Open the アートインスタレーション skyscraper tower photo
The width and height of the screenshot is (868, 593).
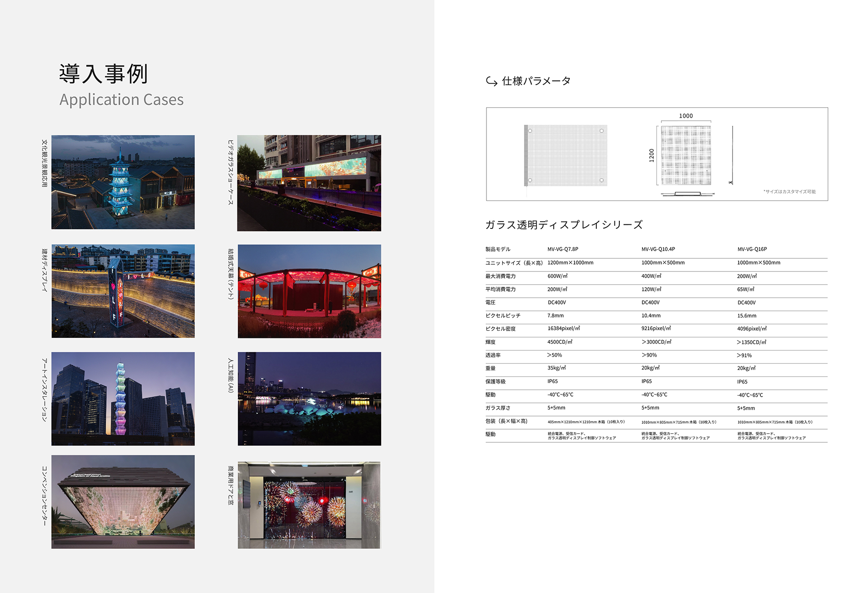point(123,398)
